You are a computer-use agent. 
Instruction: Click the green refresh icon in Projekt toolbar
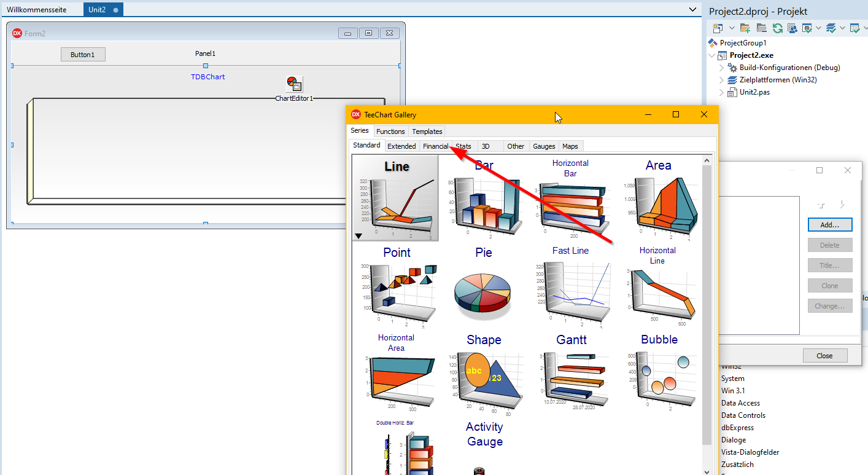777,28
